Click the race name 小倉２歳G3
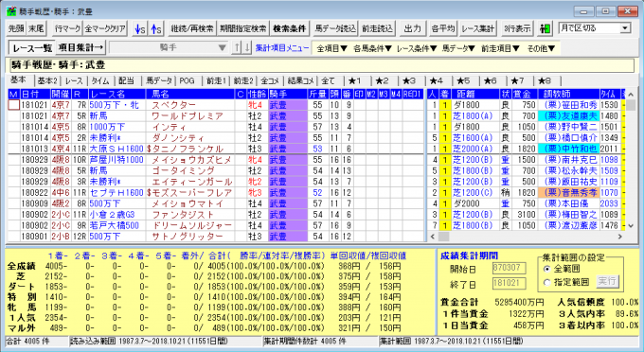644x352 pixels. click(112, 215)
